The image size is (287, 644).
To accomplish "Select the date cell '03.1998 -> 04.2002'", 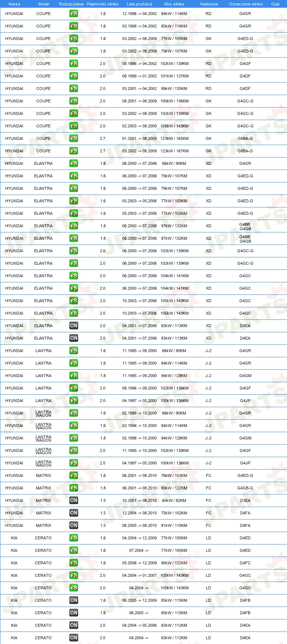I will (x=139, y=26).
